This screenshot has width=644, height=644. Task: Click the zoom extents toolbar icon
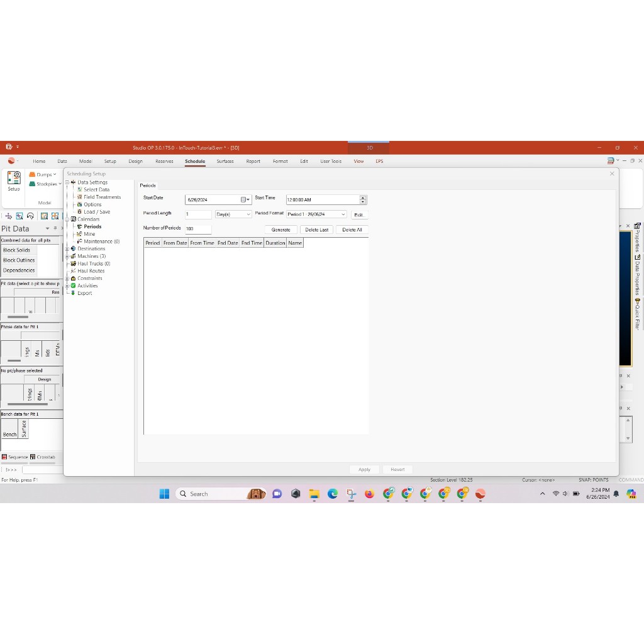click(x=45, y=216)
